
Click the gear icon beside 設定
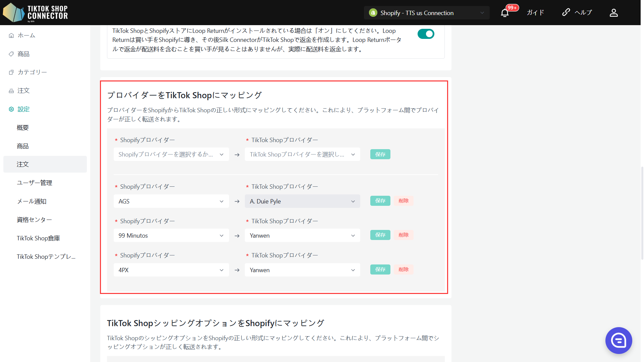coord(11,109)
